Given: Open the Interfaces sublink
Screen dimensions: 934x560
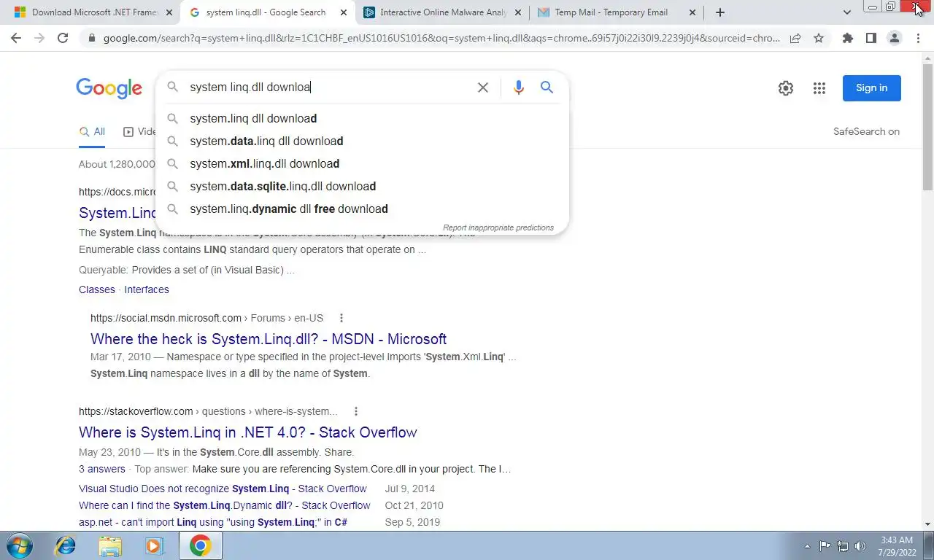Looking at the screenshot, I should point(147,289).
